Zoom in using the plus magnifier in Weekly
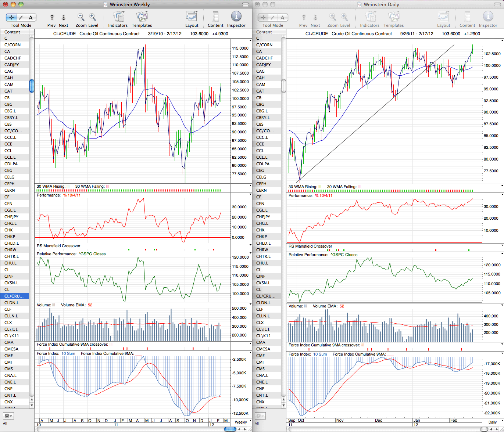This screenshot has height=432, width=504. pyautogui.click(x=93, y=17)
